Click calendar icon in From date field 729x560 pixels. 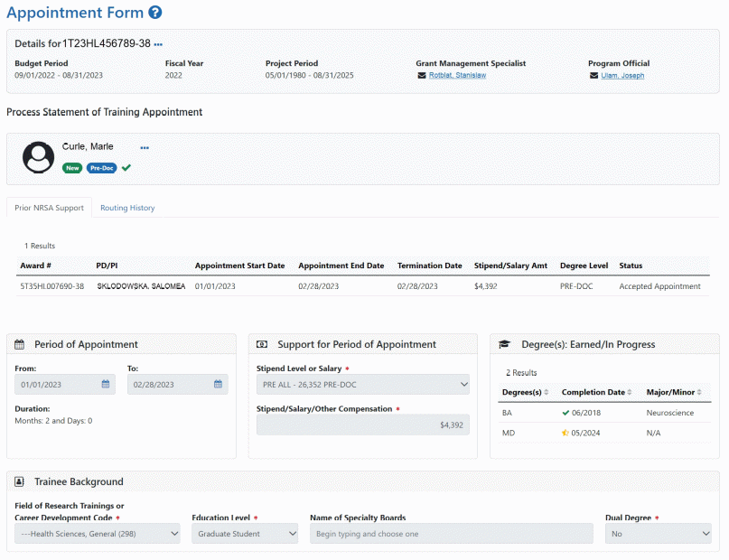pyautogui.click(x=105, y=385)
